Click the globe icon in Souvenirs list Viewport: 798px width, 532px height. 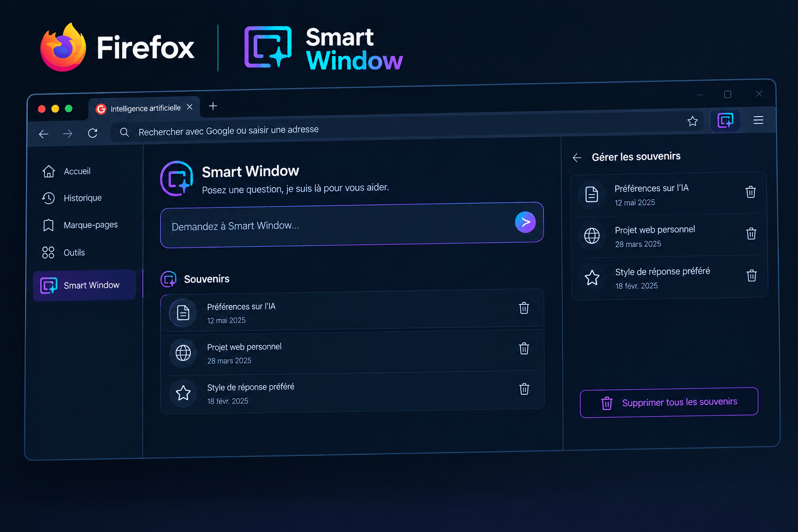click(x=183, y=353)
